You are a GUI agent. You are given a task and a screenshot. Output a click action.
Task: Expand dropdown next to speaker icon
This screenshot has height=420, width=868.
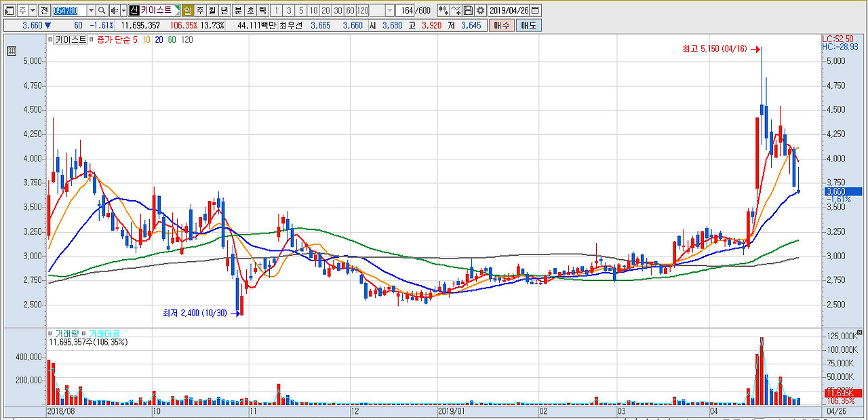123,11
